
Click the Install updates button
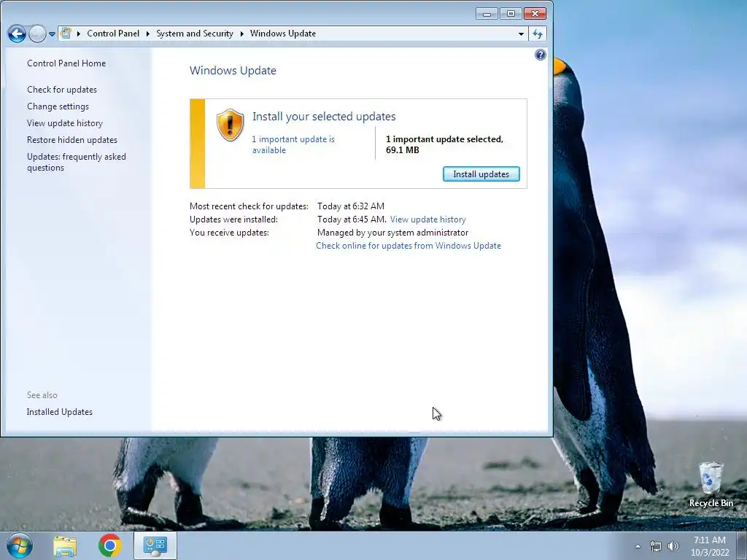(x=481, y=174)
